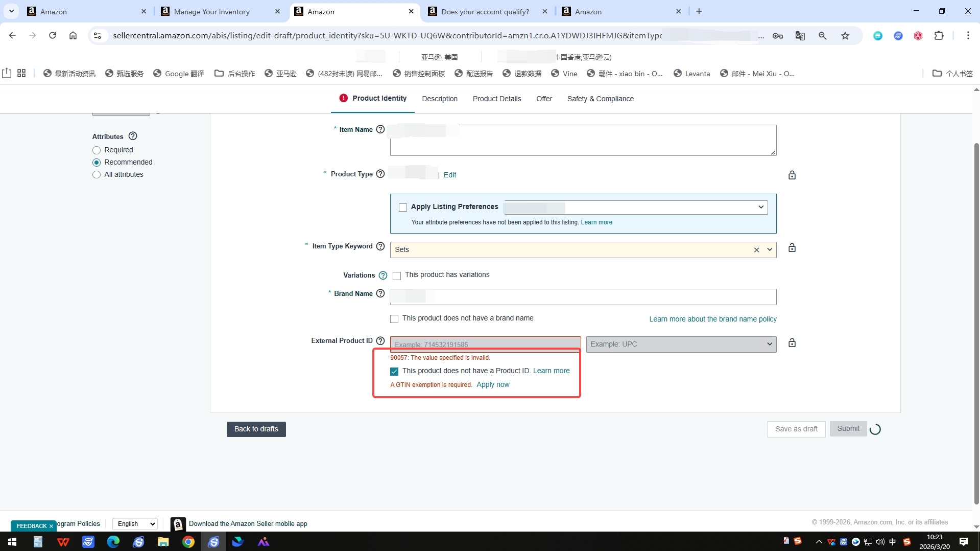Click the Back to drafts button
980x551 pixels.
256,429
